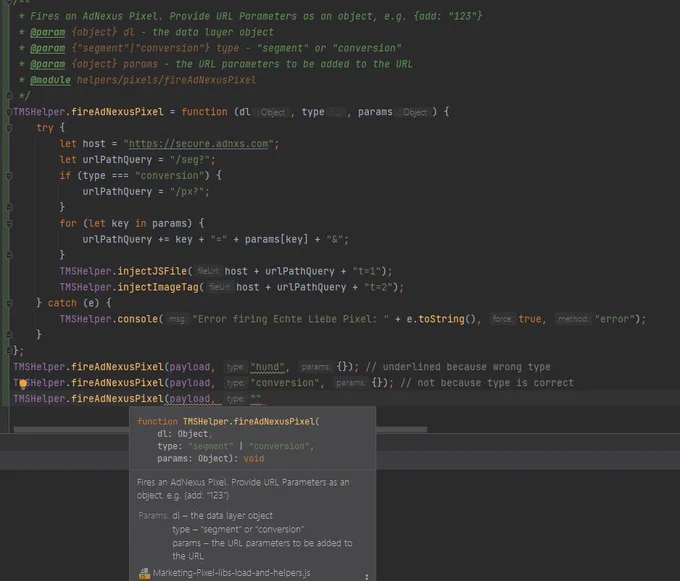Click the "Error firing Echte Liebe Pixel: " string
The image size is (680, 581).
tap(291, 319)
